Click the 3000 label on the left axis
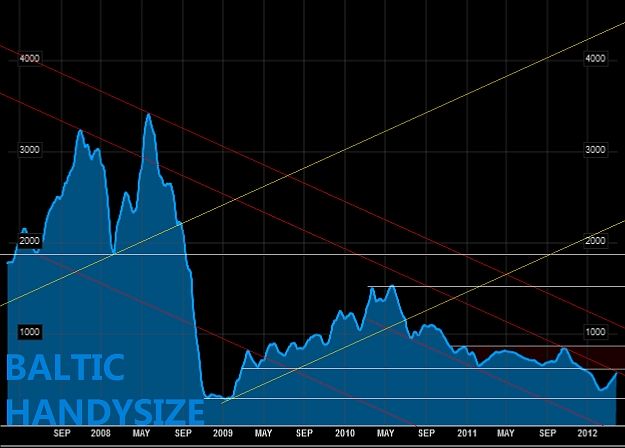This screenshot has height=448, width=625. pyautogui.click(x=30, y=150)
